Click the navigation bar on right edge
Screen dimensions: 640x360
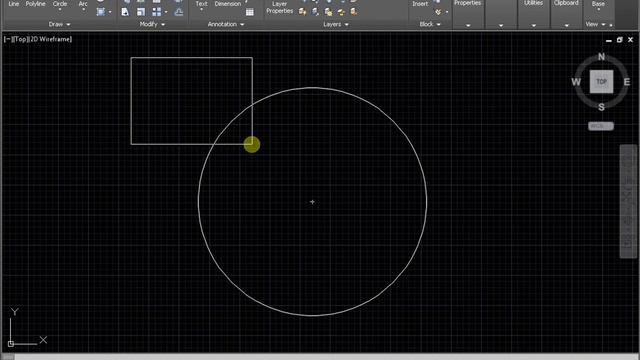pos(629,201)
